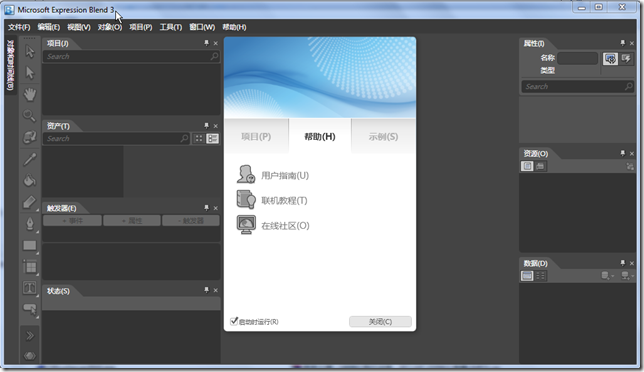Pin the 触发器(E) panel
The height and width of the screenshot is (372, 644).
coord(207,208)
